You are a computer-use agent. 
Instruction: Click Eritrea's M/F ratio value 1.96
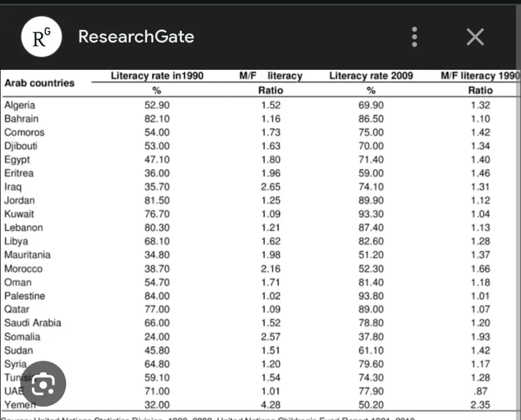pos(271,174)
